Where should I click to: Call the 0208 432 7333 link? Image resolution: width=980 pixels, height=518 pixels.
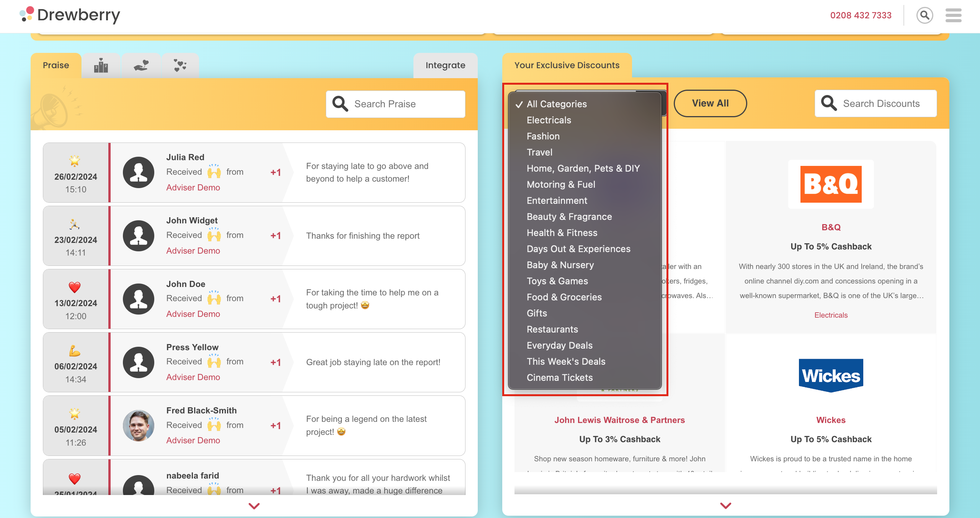click(x=861, y=15)
